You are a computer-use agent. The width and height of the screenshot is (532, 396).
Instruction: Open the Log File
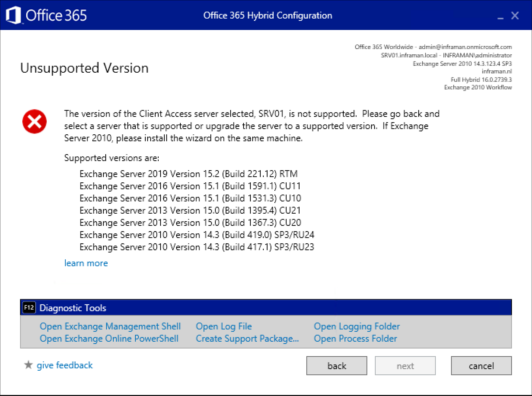coord(223,326)
